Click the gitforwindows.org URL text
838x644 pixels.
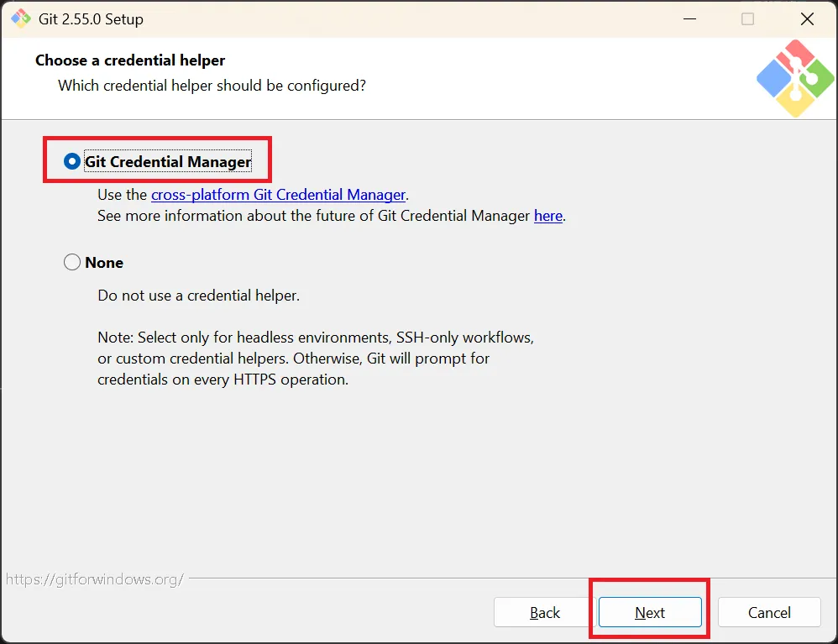click(x=95, y=579)
